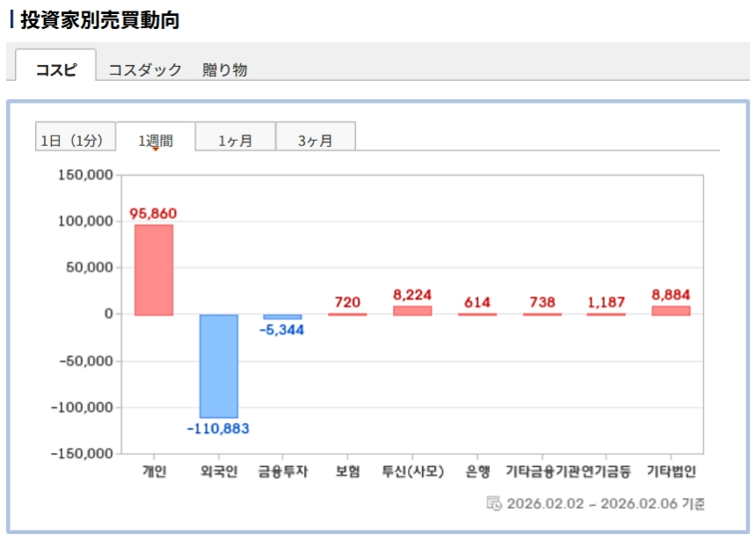This screenshot has height=541, width=756.
Task: Select the 1週間 period tab
Action: [x=155, y=139]
